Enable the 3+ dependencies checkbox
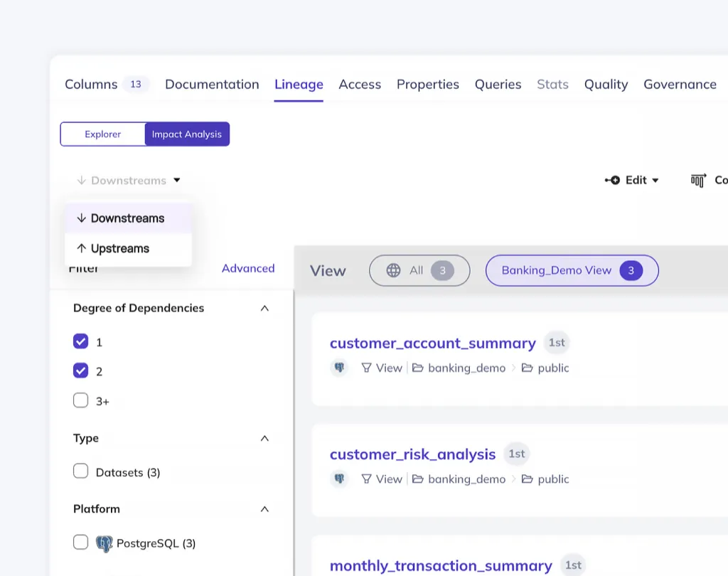728x576 pixels. (81, 400)
